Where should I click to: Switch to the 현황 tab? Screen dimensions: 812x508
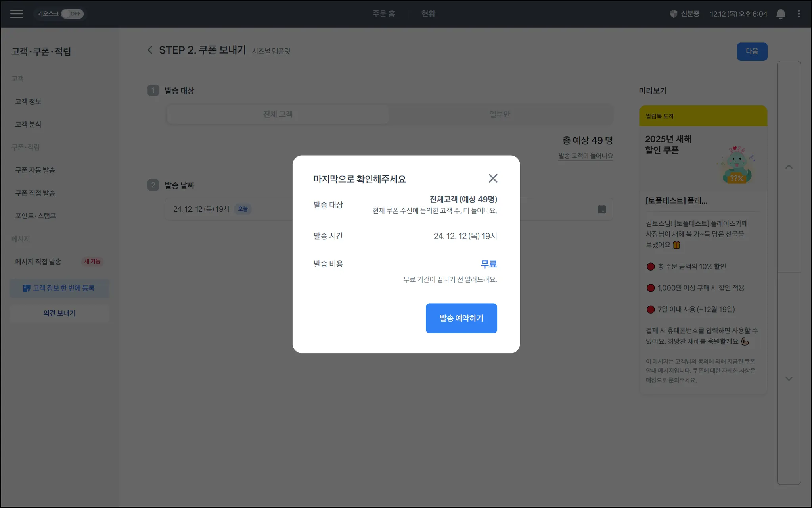[x=428, y=14]
